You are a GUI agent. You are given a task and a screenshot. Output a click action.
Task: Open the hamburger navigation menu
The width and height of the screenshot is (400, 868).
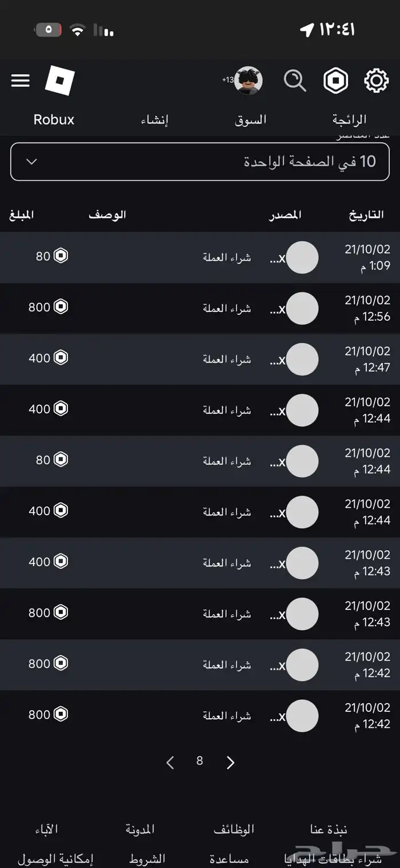pyautogui.click(x=20, y=81)
